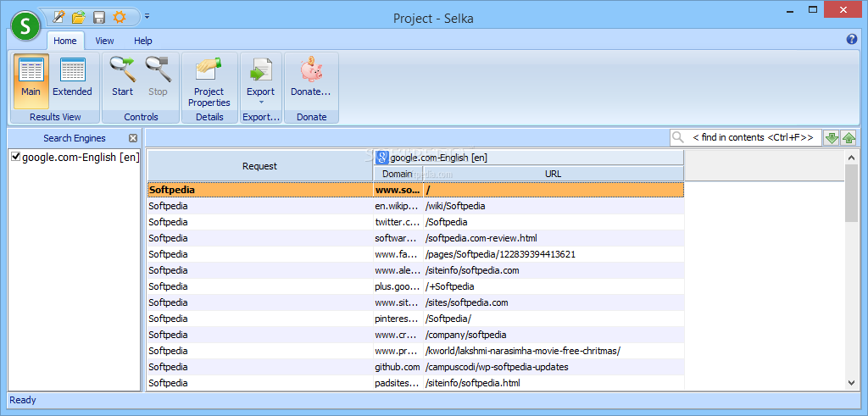Click the Domain column header

tap(398, 174)
